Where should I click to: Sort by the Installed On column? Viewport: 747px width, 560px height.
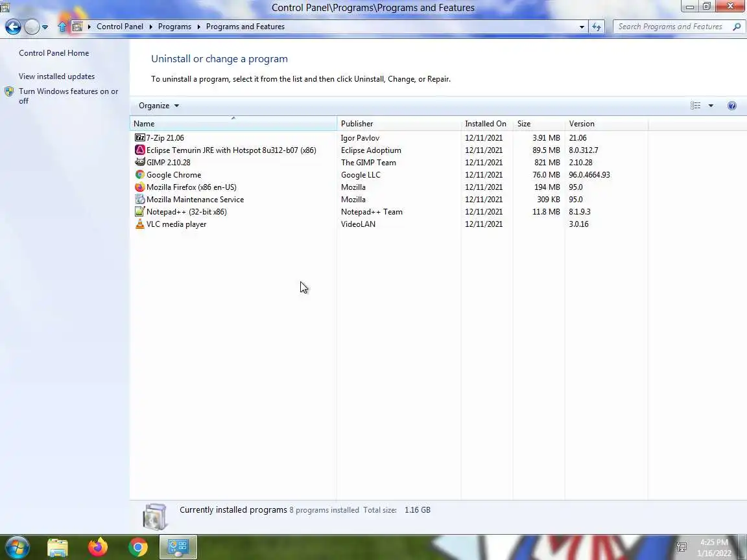click(487, 123)
